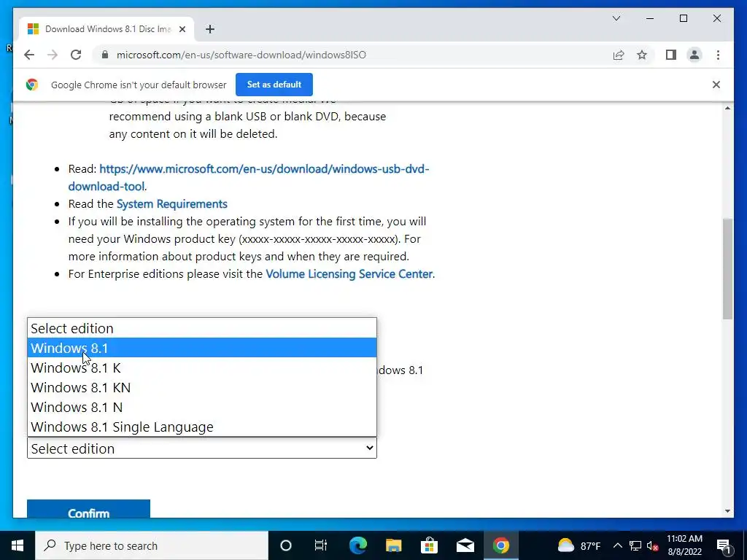This screenshot has height=560, width=747.
Task: Open the Chrome side panel icon
Action: coord(671,55)
